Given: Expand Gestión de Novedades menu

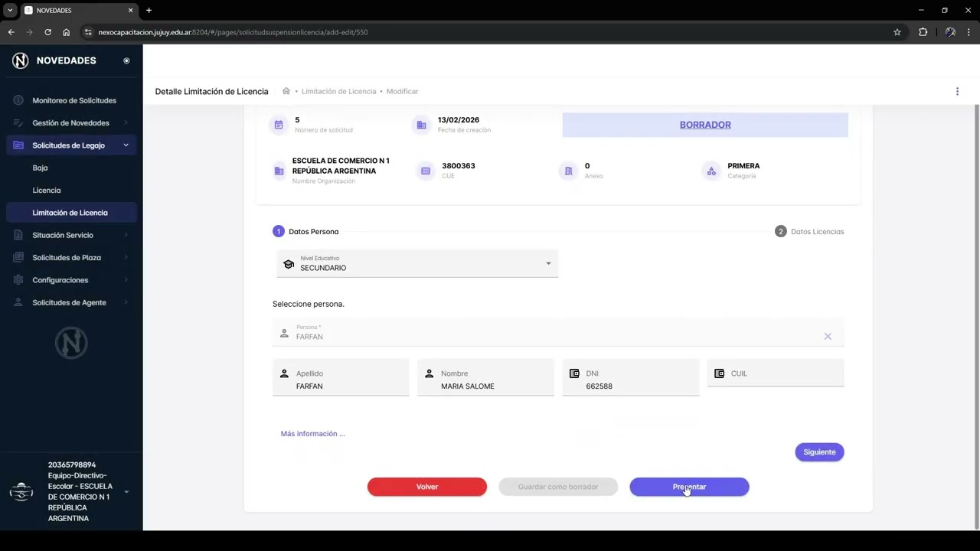Looking at the screenshot, I should 71,122.
